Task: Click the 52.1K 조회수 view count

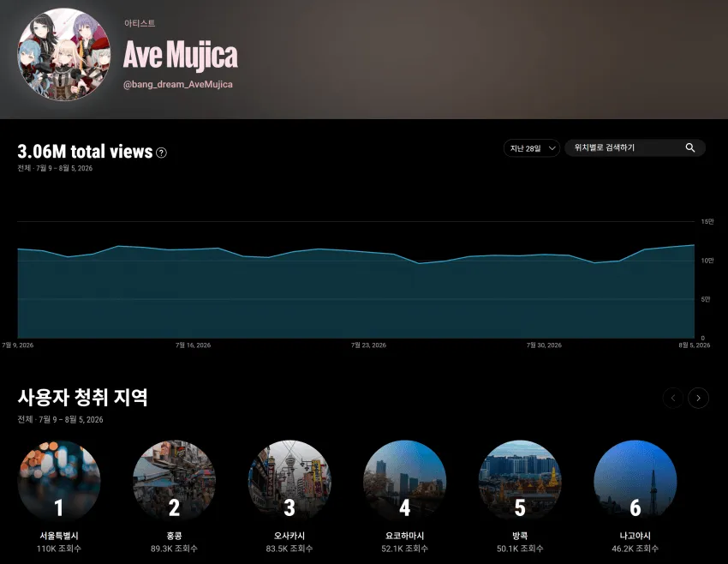Action: point(404,549)
